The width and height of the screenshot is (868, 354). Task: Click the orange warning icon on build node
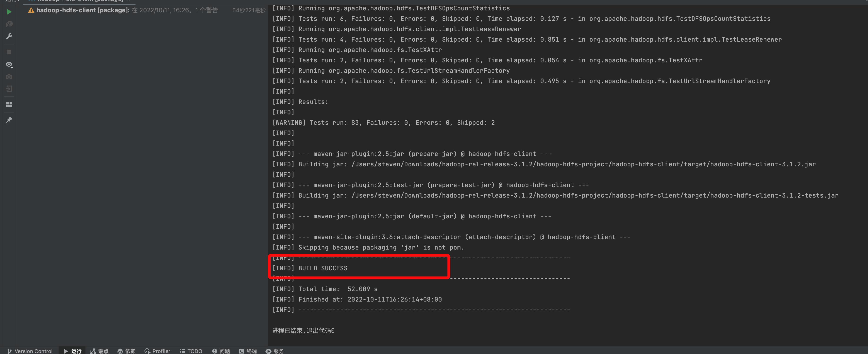31,10
